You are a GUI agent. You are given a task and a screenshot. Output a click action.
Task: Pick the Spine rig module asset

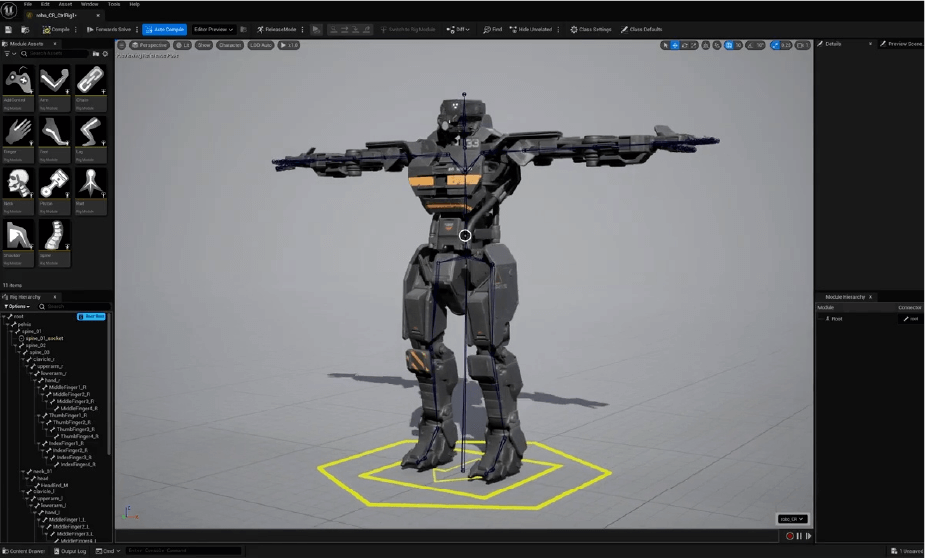click(54, 237)
